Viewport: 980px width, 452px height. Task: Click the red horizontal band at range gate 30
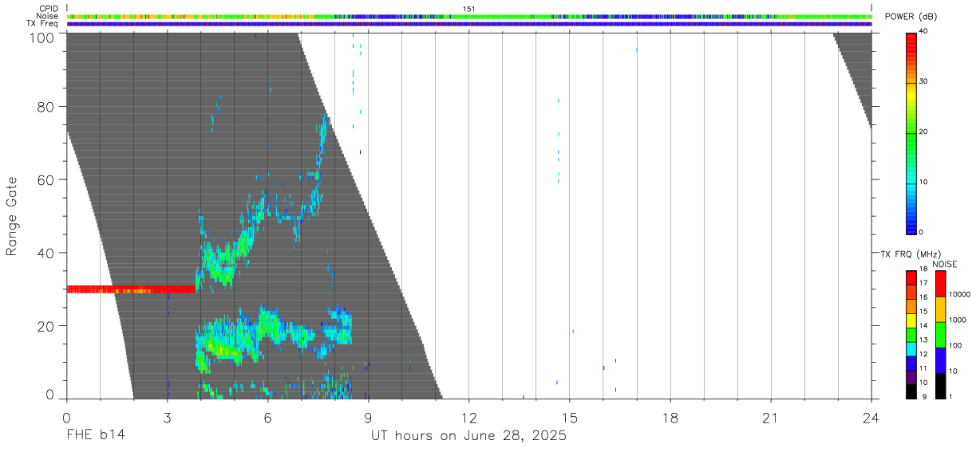[x=131, y=289]
